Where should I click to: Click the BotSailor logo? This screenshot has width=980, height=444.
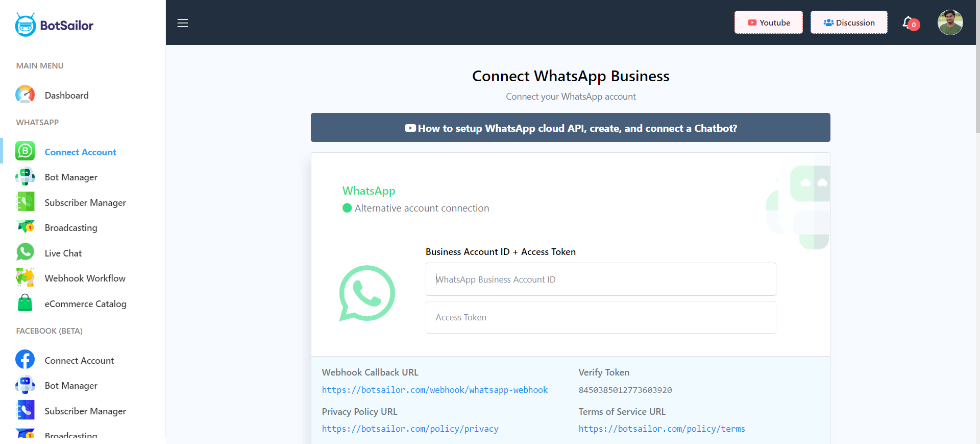(x=54, y=25)
